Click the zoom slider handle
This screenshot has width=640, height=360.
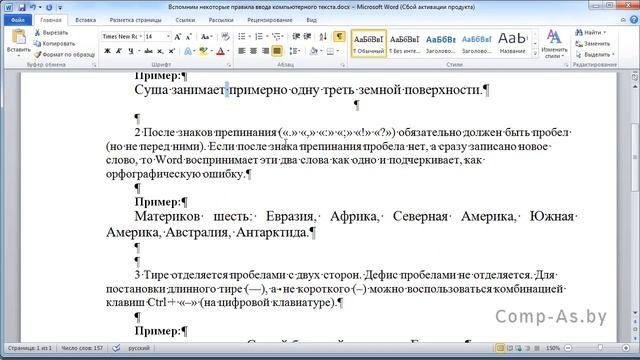600,348
